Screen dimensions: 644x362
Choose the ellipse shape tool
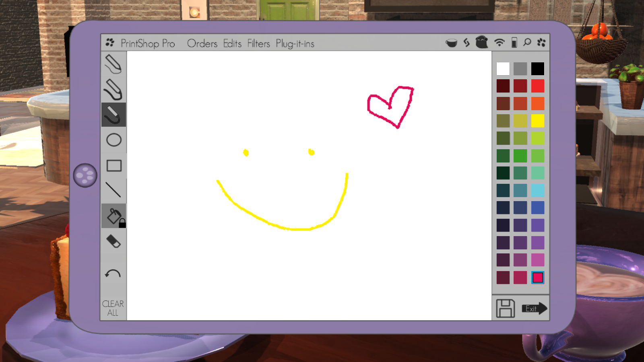(114, 140)
